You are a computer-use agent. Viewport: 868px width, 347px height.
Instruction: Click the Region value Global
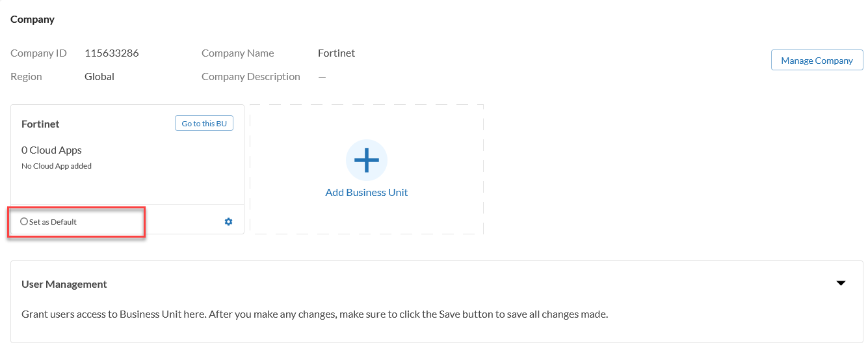click(x=99, y=77)
